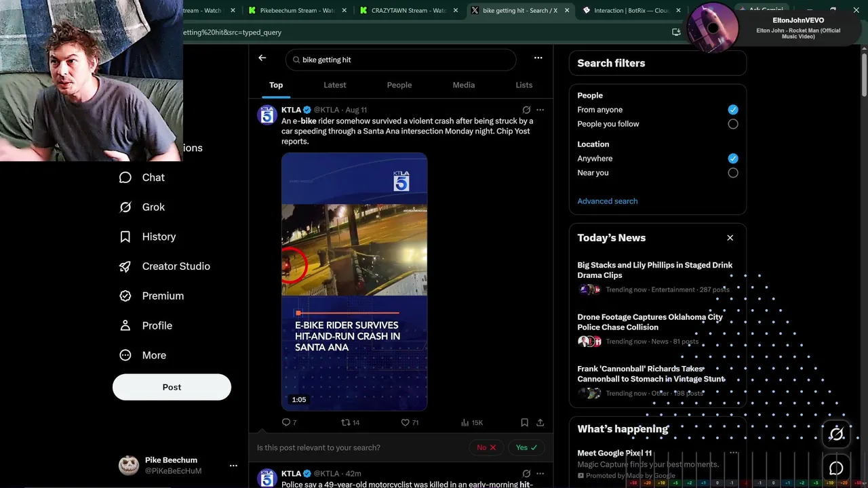Click the browser address bar URL

pyautogui.click(x=233, y=33)
